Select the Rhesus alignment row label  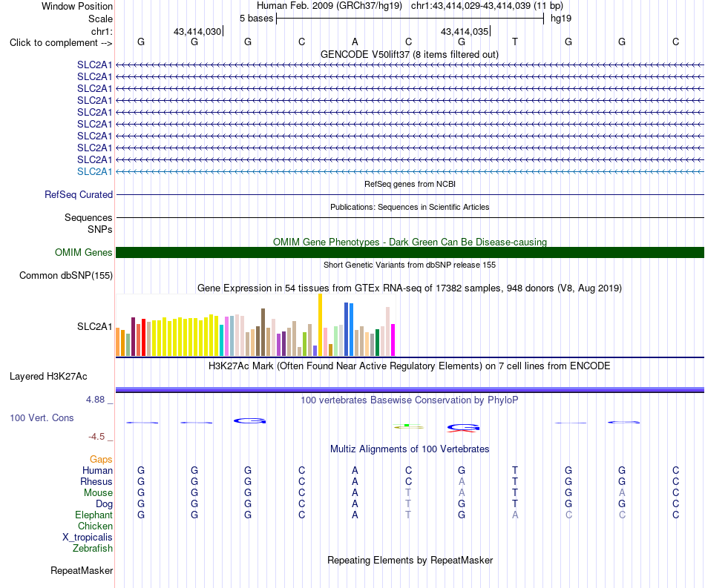coord(96,481)
